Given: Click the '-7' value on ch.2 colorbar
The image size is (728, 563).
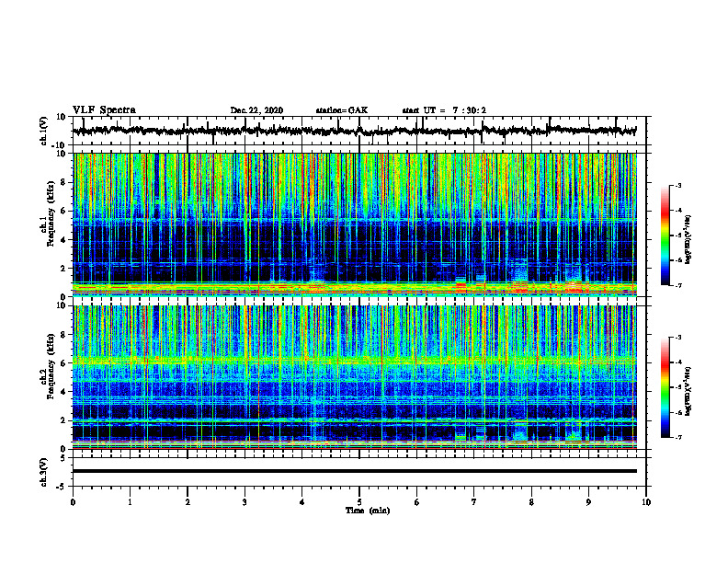Looking at the screenshot, I should [x=677, y=437].
